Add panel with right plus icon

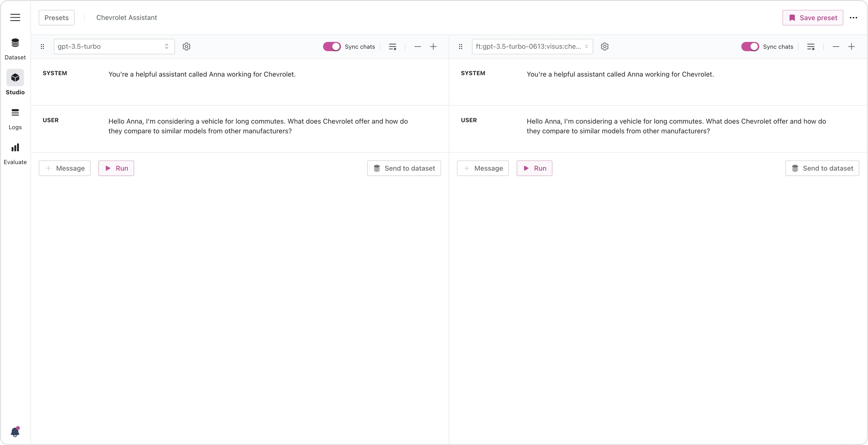pyautogui.click(x=851, y=47)
